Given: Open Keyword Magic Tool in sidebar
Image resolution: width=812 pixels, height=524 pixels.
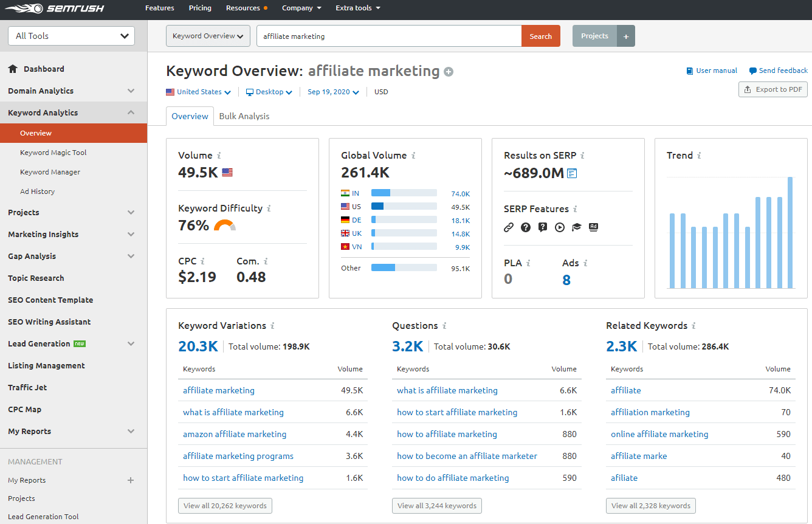Looking at the screenshot, I should pyautogui.click(x=53, y=153).
